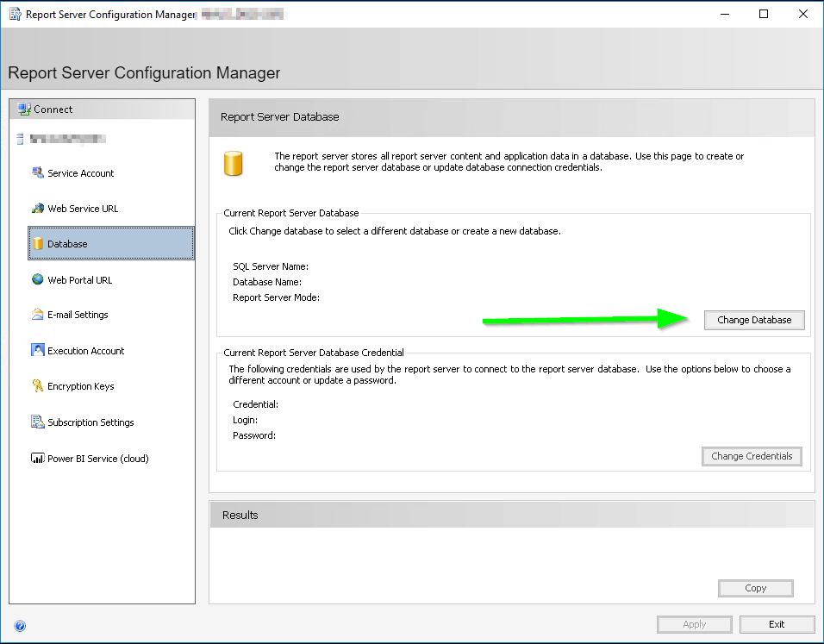Click the "Report Server Mode:" label
824x644 pixels.
pos(276,297)
